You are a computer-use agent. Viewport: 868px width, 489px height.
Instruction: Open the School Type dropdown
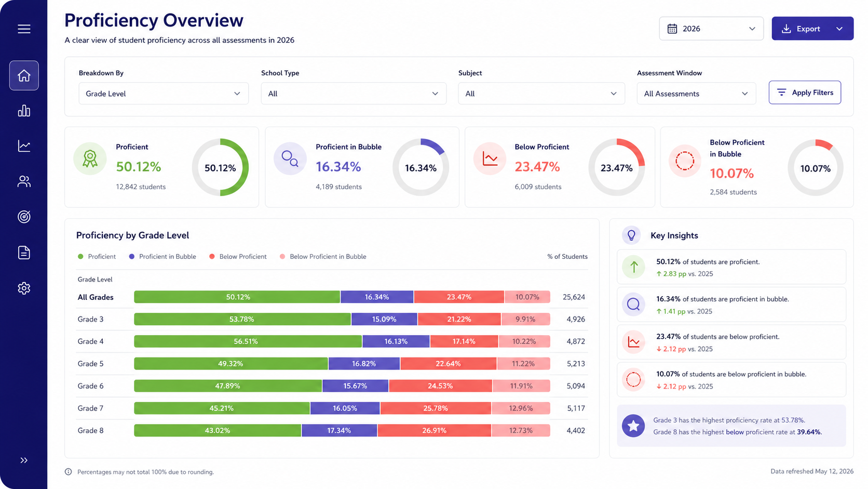point(354,94)
